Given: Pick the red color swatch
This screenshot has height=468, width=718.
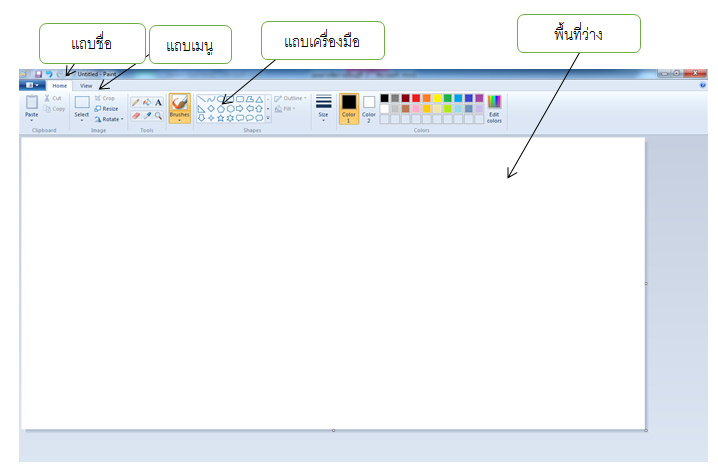Looking at the screenshot, I should tap(416, 98).
